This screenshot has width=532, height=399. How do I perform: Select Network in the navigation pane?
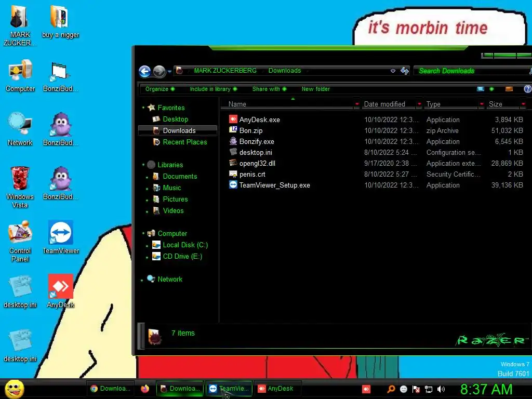170,279
